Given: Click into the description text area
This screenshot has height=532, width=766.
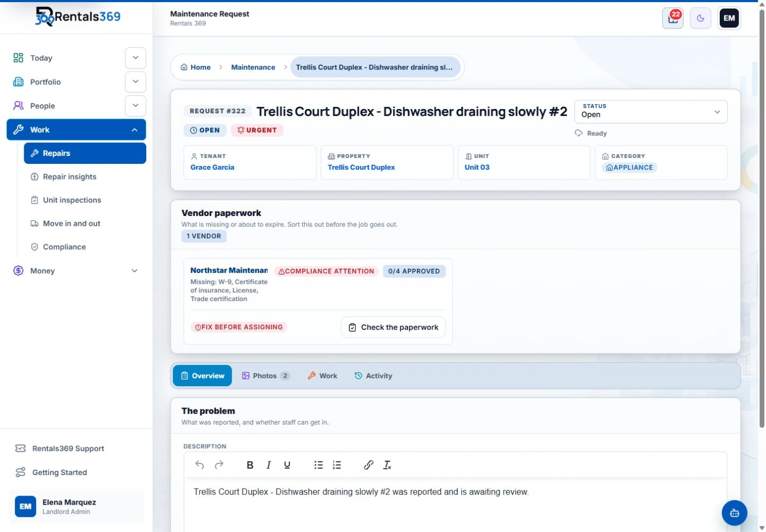Looking at the screenshot, I should coord(455,505).
